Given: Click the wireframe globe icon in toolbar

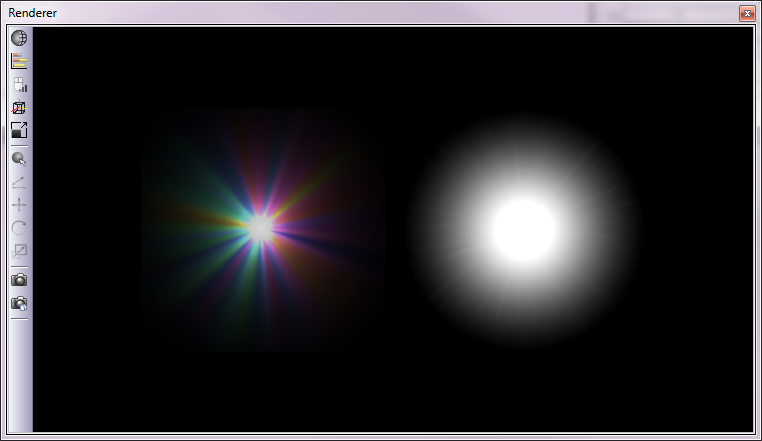Looking at the screenshot, I should click(x=19, y=38).
